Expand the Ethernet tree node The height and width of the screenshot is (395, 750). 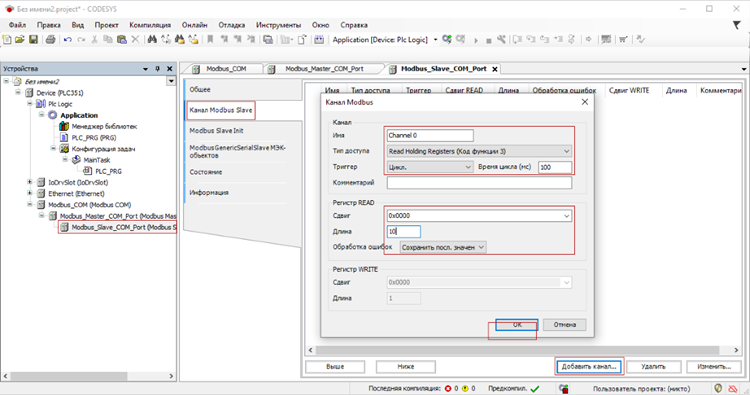(30, 193)
